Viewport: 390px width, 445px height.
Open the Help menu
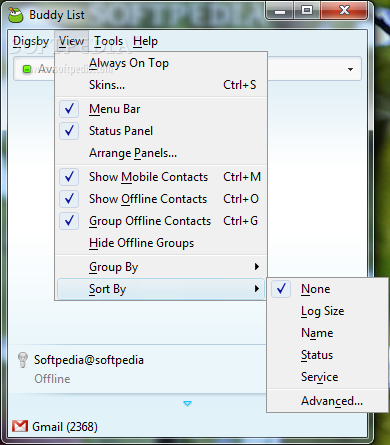[145, 41]
